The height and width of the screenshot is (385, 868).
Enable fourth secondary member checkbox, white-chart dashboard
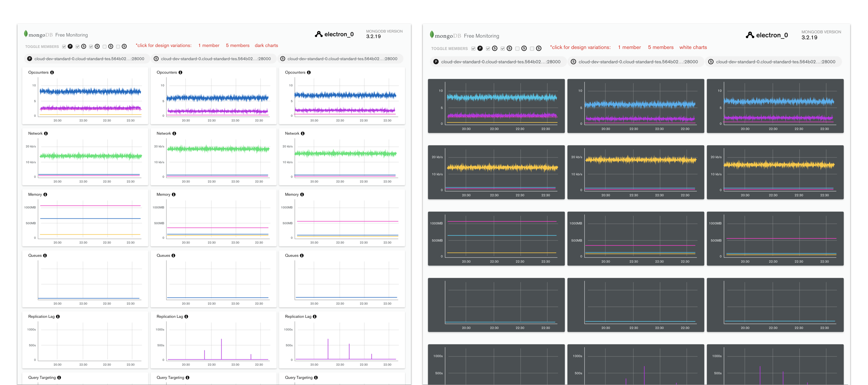coord(118,47)
